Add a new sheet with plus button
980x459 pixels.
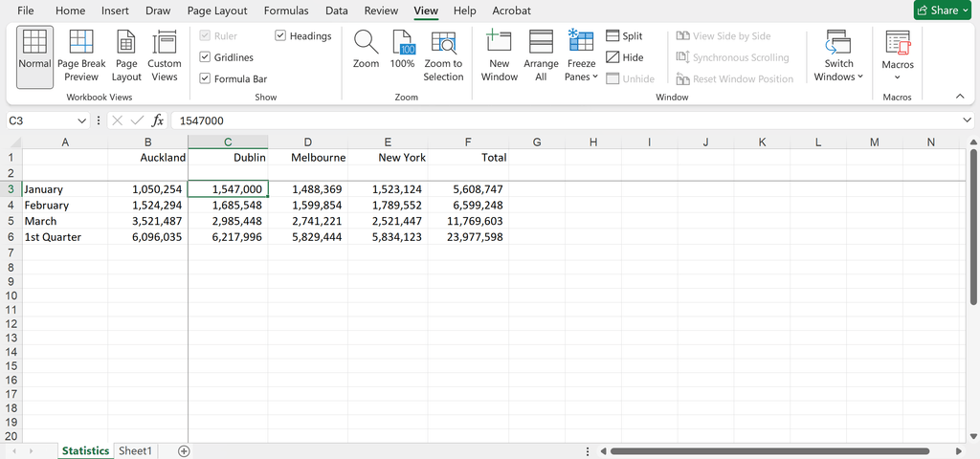coord(184,451)
